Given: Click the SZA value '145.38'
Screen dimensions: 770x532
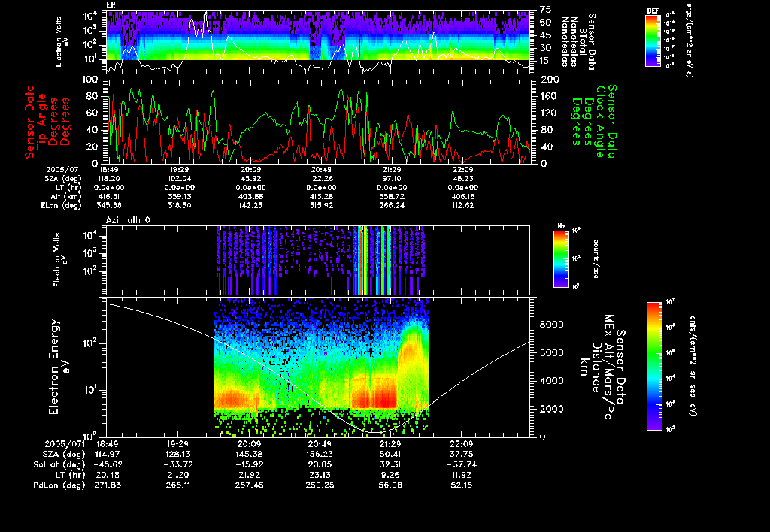Looking at the screenshot, I should [249, 455].
